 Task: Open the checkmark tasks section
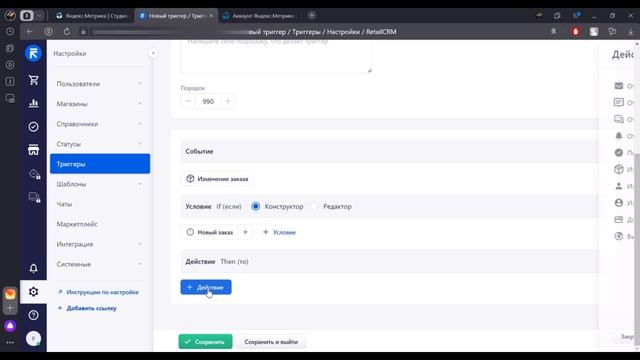click(33, 127)
